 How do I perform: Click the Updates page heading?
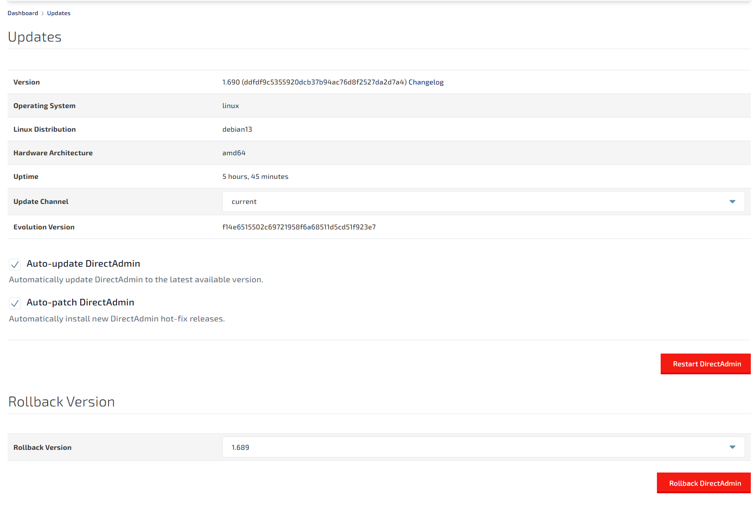(34, 37)
